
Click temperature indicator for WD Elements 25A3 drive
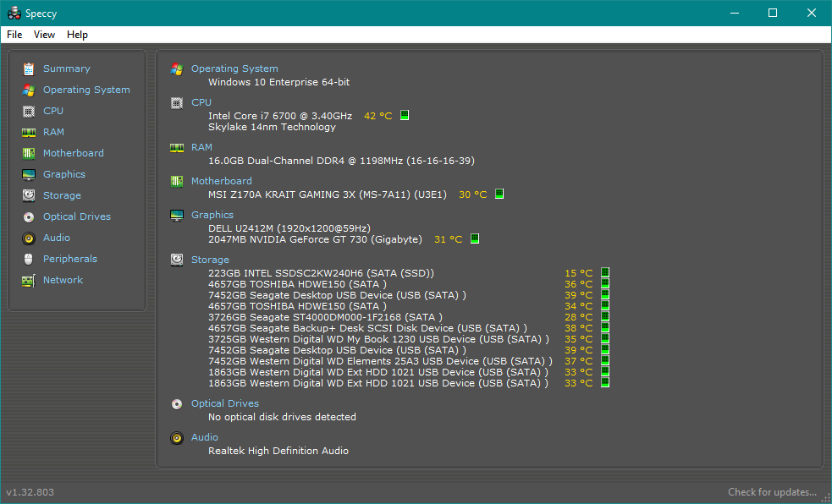[605, 360]
